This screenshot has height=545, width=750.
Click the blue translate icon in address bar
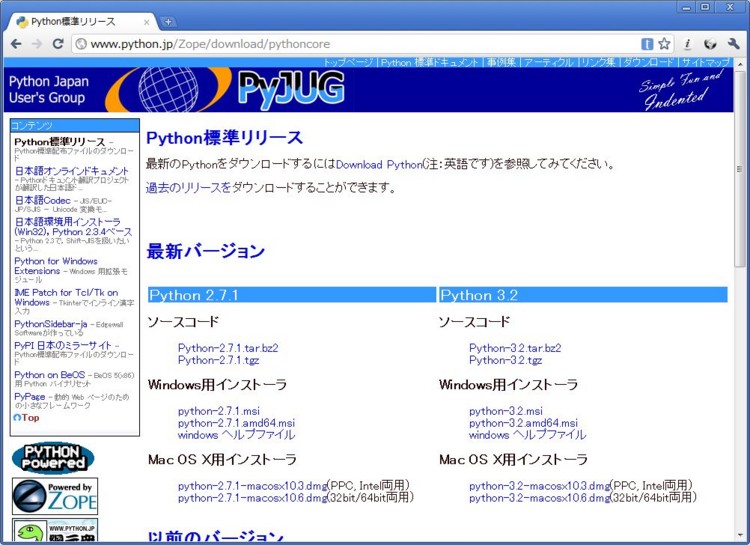coord(647,44)
